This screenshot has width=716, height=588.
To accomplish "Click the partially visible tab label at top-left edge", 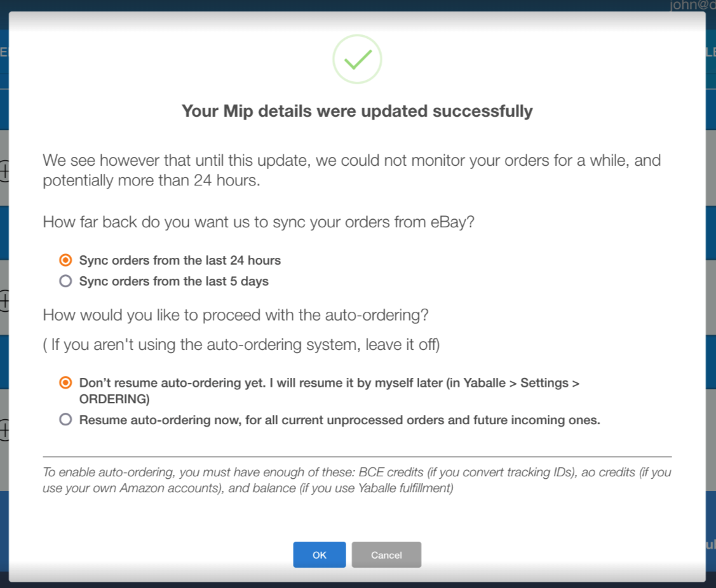I will (x=4, y=51).
